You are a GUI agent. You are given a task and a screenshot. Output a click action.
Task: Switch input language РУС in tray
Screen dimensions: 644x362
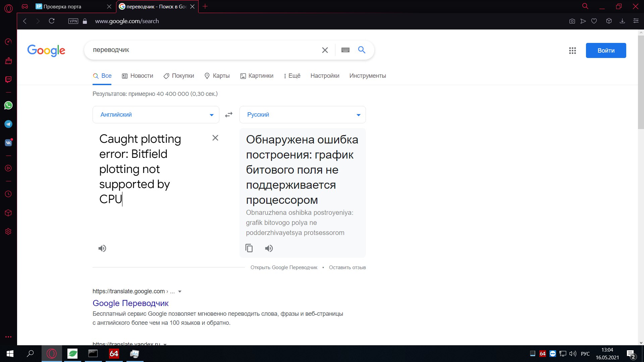click(x=585, y=354)
